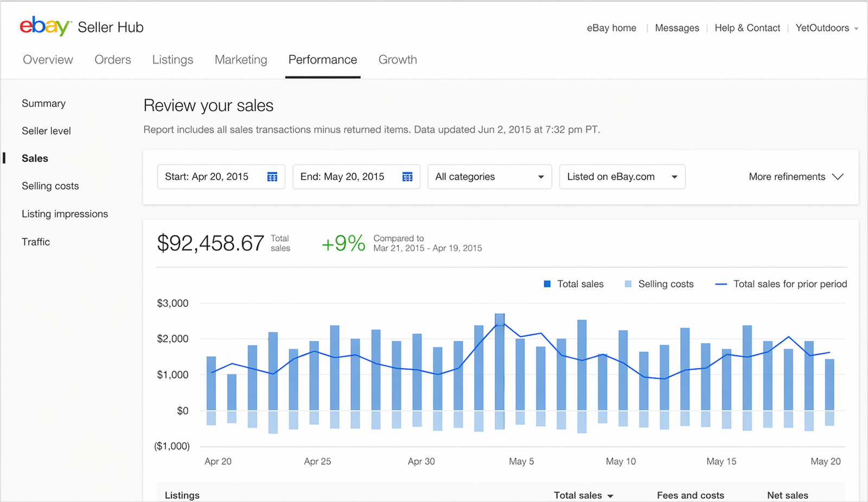The image size is (868, 502).
Task: Go to the Overview tab
Action: (x=48, y=60)
